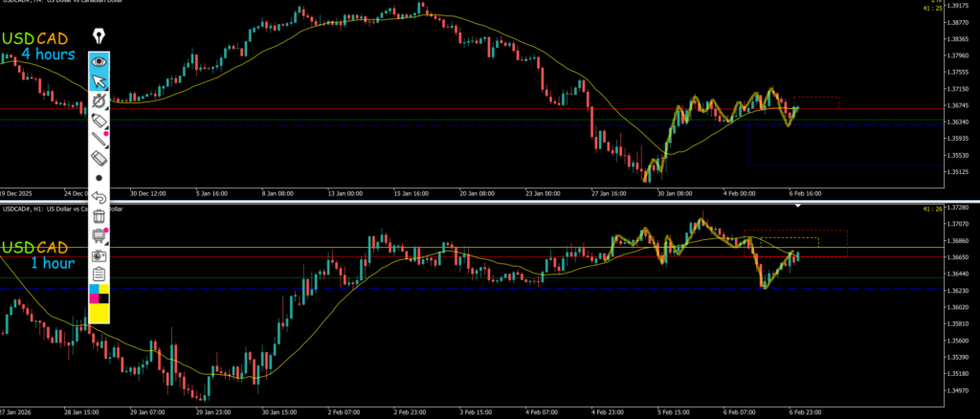Select the pen drawing tool
Viewport: 980px width, 419px height.
pos(99,100)
